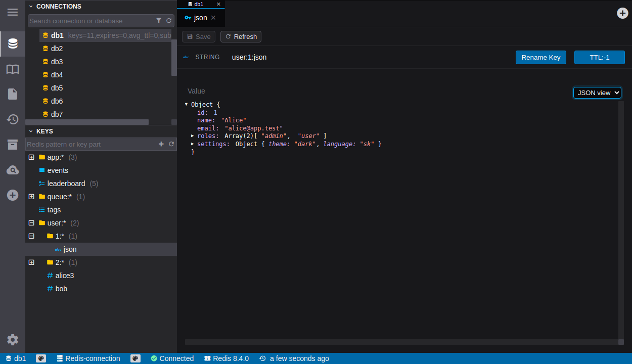Click the filter connections funnel icon
632x364 pixels.
(x=159, y=21)
